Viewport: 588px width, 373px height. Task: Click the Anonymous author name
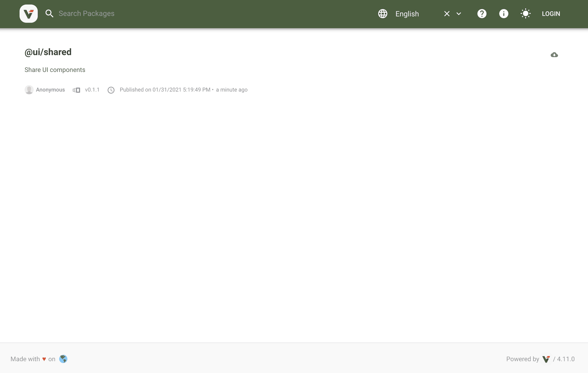coord(50,90)
